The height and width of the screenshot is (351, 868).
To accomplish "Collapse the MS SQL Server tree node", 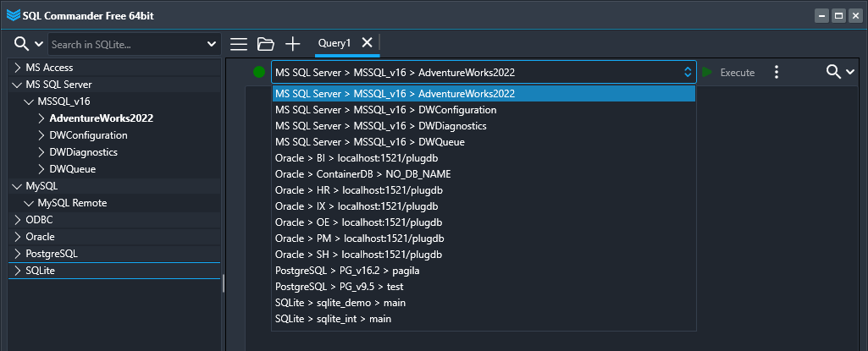I will pyautogui.click(x=18, y=85).
